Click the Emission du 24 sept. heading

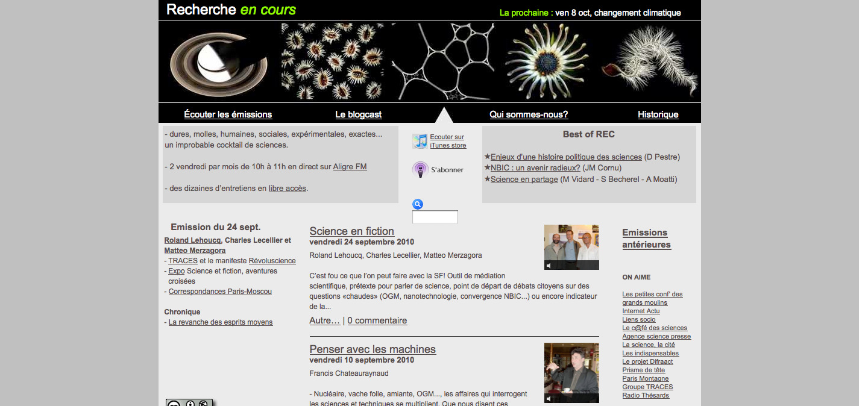pos(216,227)
